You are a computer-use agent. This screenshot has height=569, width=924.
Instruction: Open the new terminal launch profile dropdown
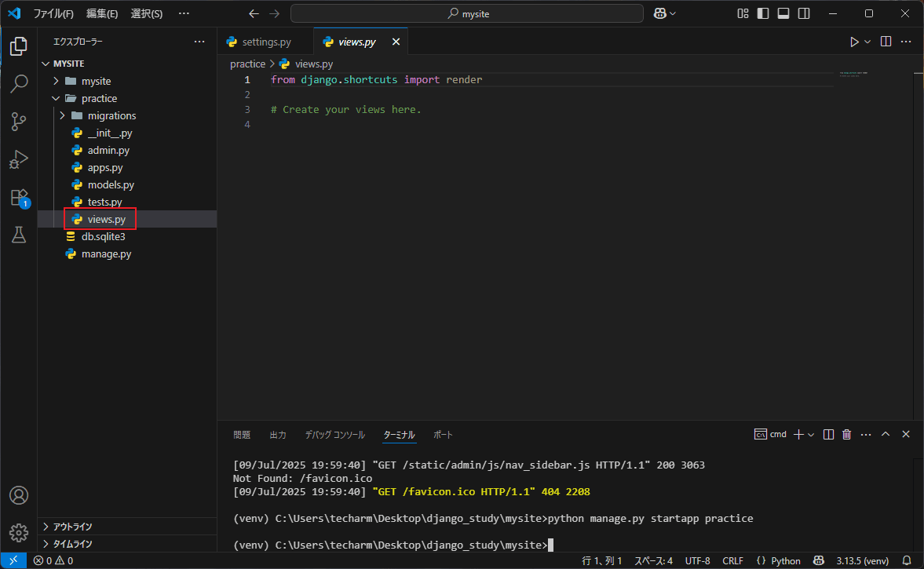pyautogui.click(x=812, y=435)
